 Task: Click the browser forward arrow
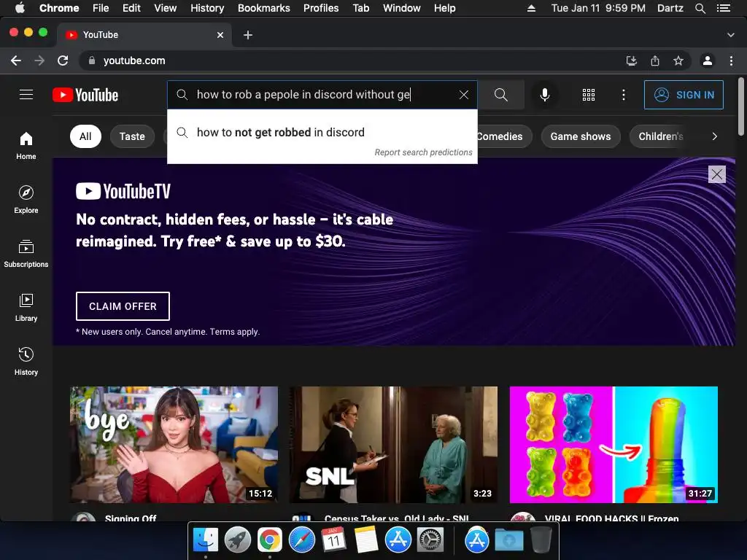point(39,61)
